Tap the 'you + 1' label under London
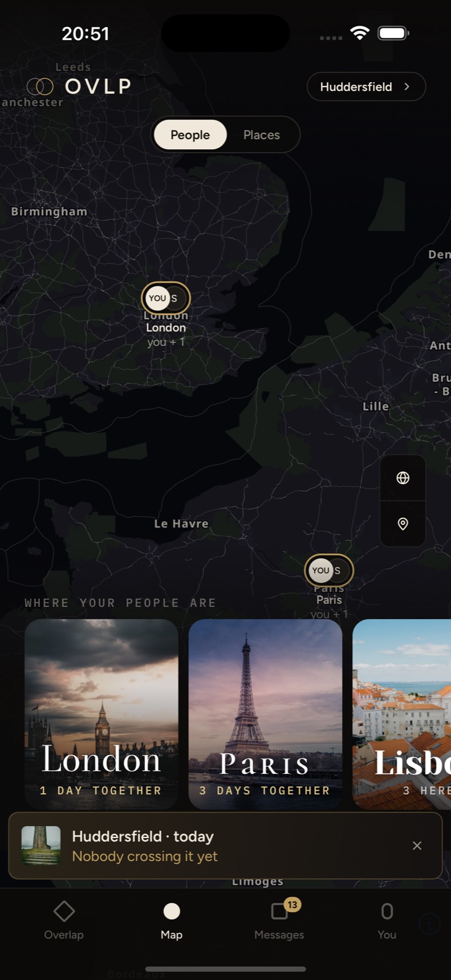451x980 pixels. point(166,342)
